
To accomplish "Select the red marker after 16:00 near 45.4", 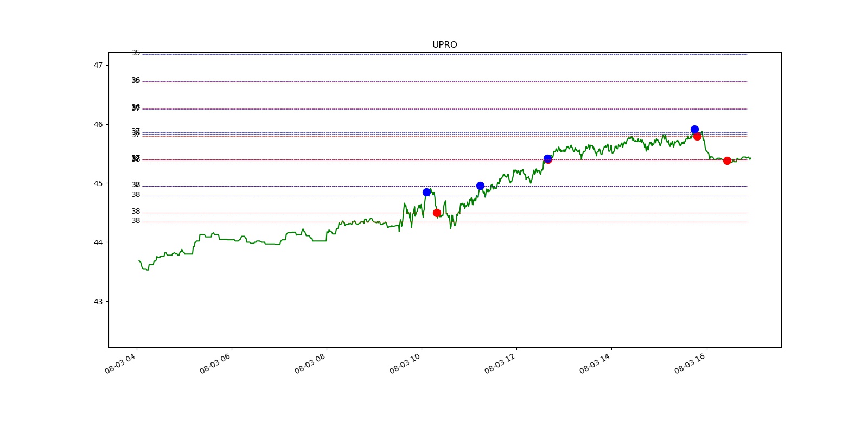I will 727,161.
